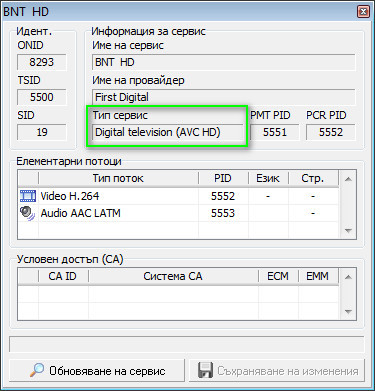Click Съхраняване на изменения button
This screenshot has height=391, width=375.
277,370
